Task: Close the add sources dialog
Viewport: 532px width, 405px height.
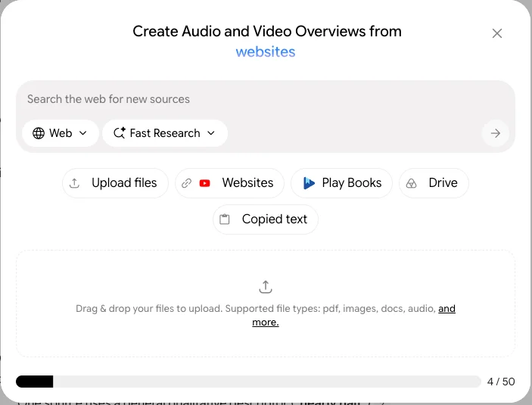Action: (x=496, y=33)
